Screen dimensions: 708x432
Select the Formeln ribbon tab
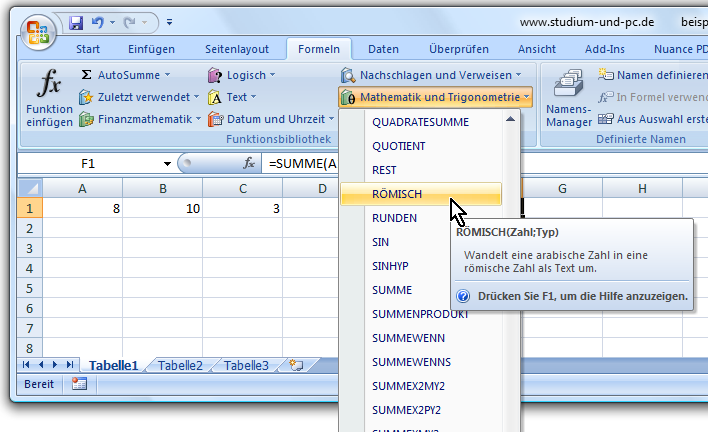pyautogui.click(x=319, y=49)
